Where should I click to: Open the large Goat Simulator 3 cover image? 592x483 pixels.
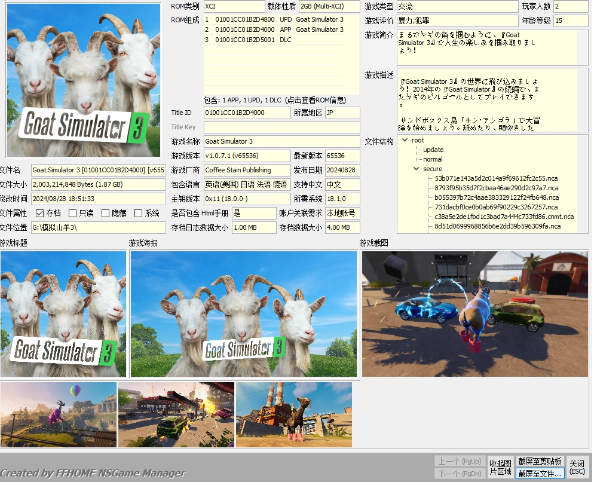83,80
